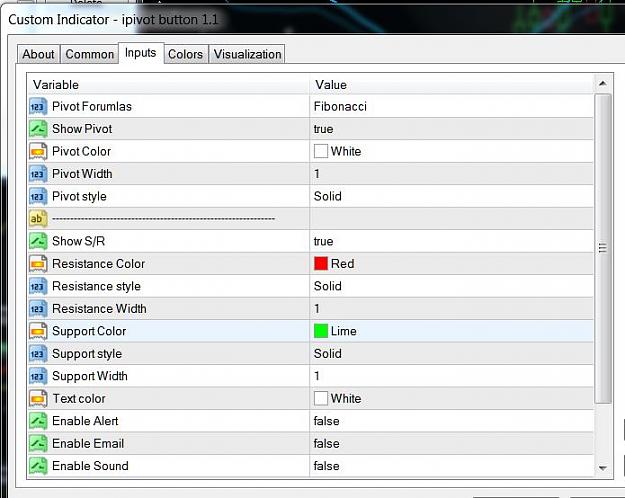Click the boolean icon beside Enable Alert
625x498 pixels.
38,421
